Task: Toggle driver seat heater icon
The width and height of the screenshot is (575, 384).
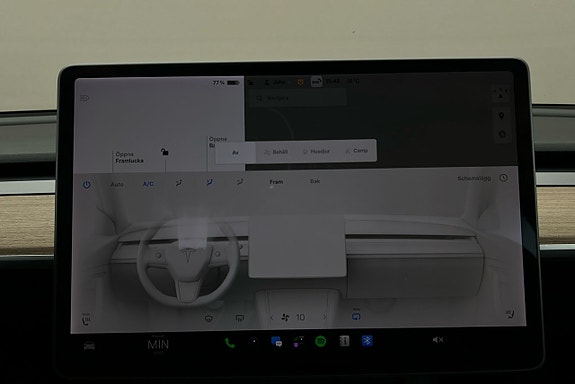Action: point(86,320)
